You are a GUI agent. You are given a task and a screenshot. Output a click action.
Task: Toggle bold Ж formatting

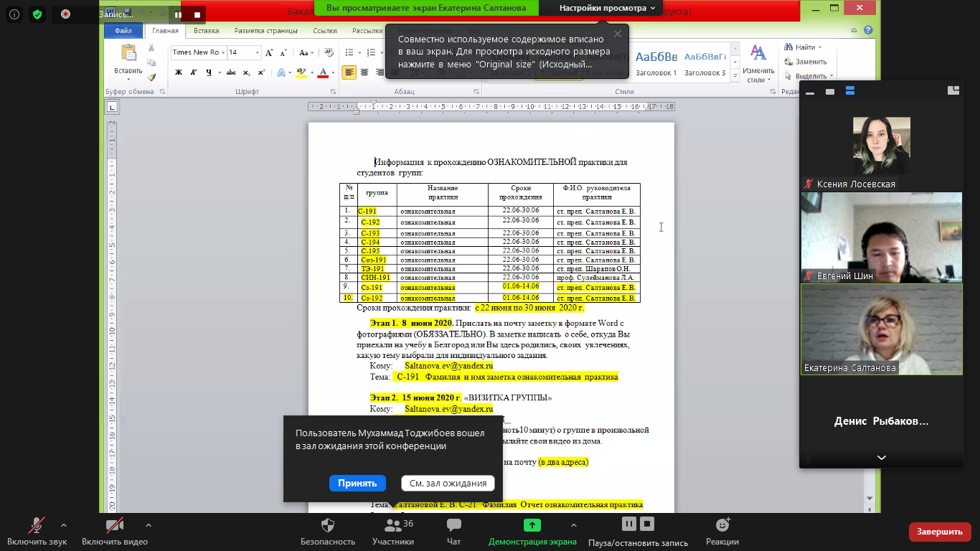point(178,72)
